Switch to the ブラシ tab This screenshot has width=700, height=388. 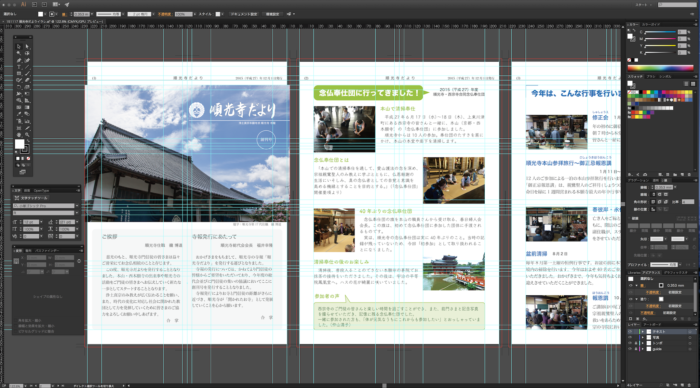point(651,76)
